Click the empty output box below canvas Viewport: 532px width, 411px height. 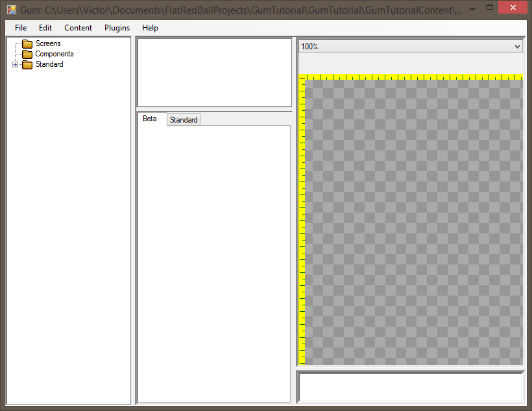click(x=410, y=387)
